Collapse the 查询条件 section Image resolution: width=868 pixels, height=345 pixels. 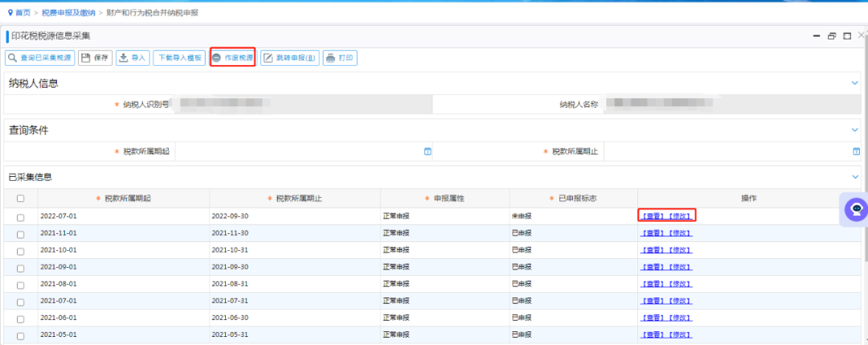[855, 129]
